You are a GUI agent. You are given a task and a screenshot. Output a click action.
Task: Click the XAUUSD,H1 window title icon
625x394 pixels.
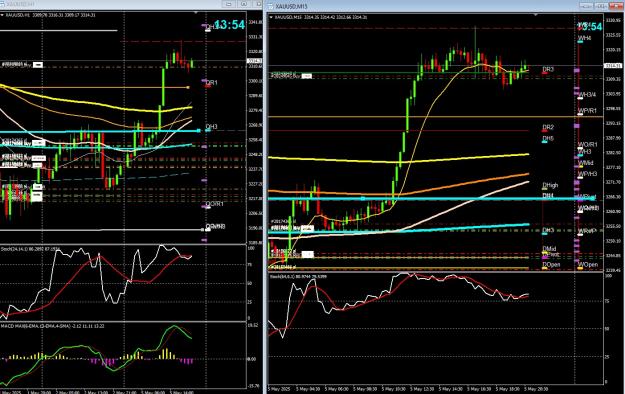pos(2,4)
